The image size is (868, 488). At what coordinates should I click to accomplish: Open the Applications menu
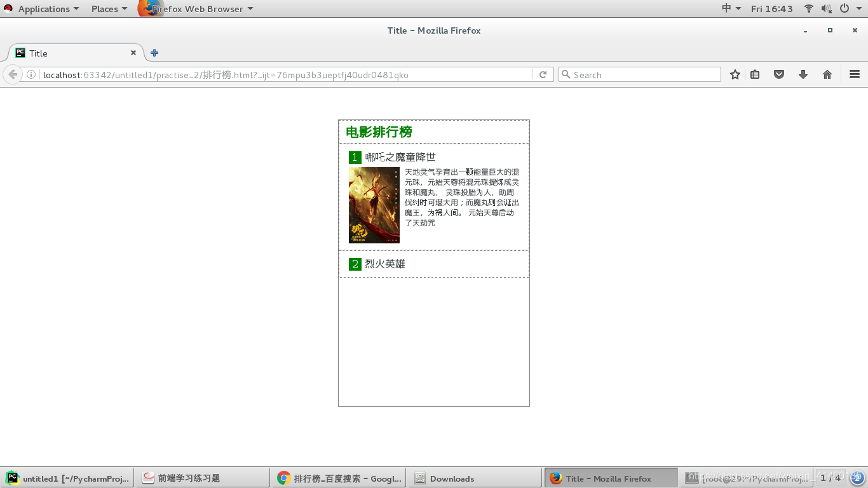click(48, 9)
